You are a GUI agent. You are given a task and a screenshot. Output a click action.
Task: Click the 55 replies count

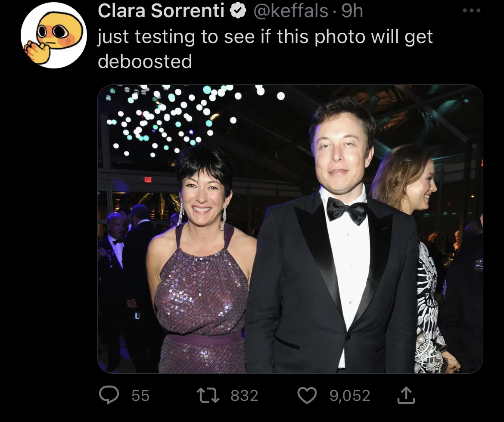140,395
